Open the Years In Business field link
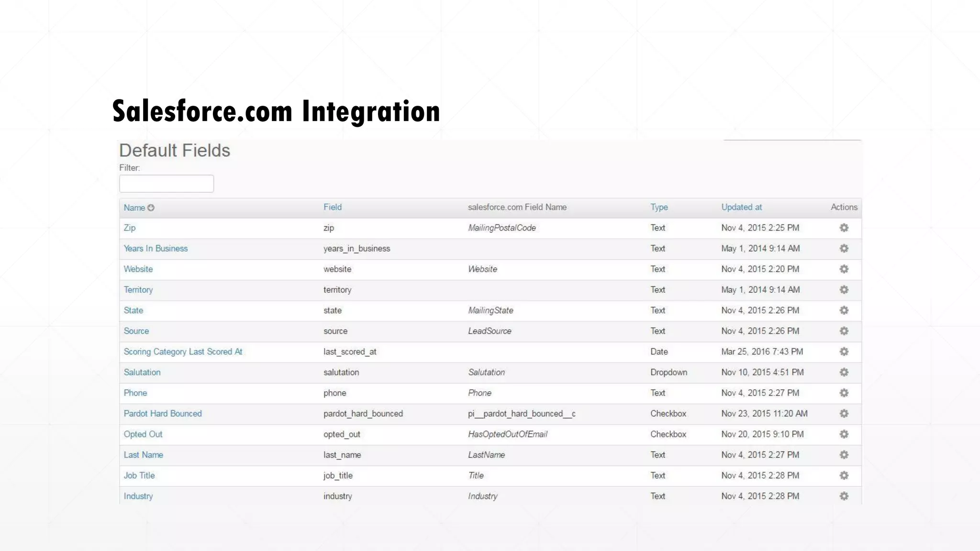Viewport: 980px width, 551px height. coord(156,249)
